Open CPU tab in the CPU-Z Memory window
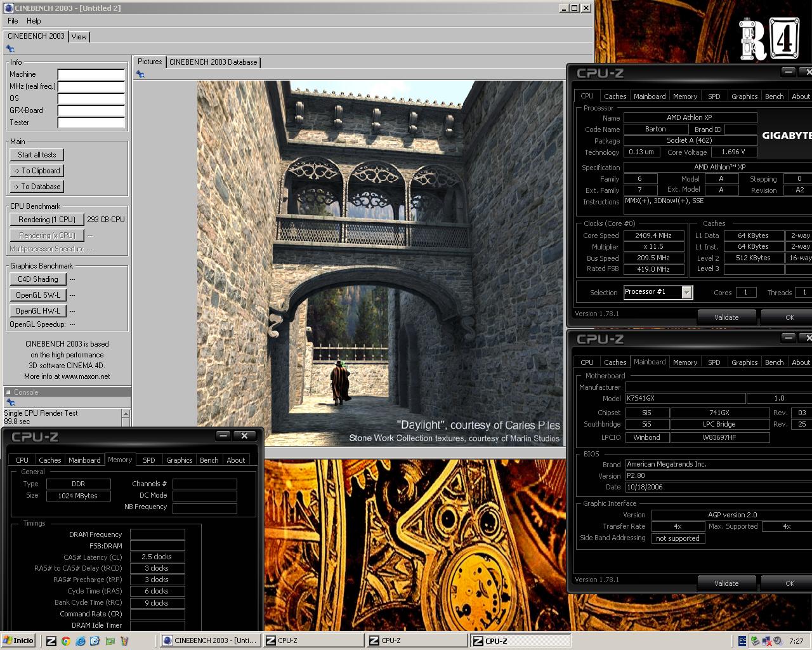 click(x=22, y=460)
